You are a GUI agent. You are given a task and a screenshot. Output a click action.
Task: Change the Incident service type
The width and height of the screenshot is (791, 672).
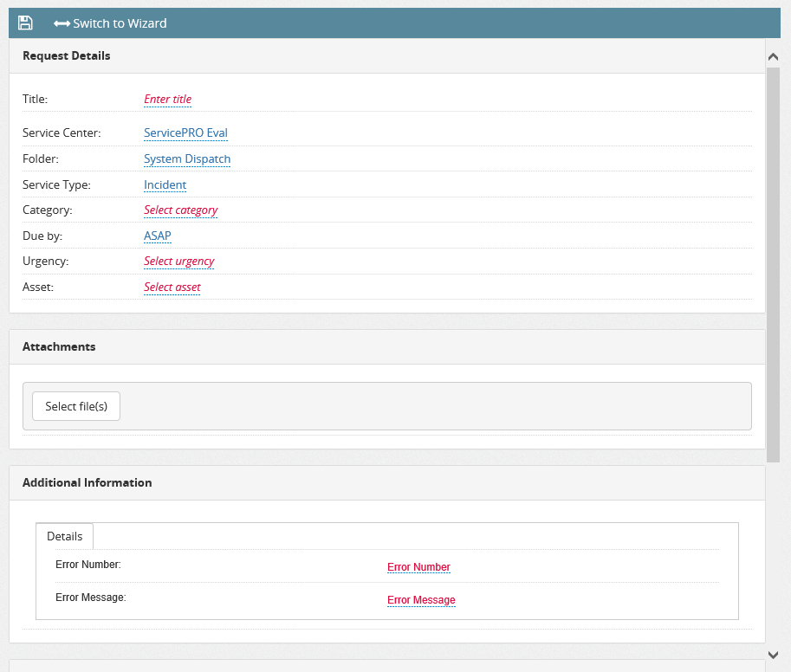click(x=165, y=184)
